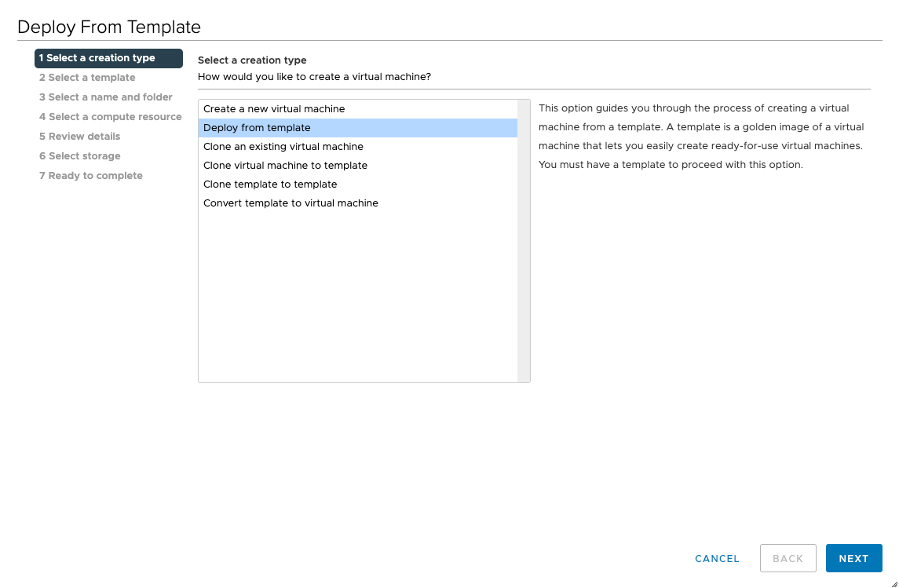This screenshot has height=588, width=899.
Task: Click step 1 Select a creation type
Action: tap(108, 58)
